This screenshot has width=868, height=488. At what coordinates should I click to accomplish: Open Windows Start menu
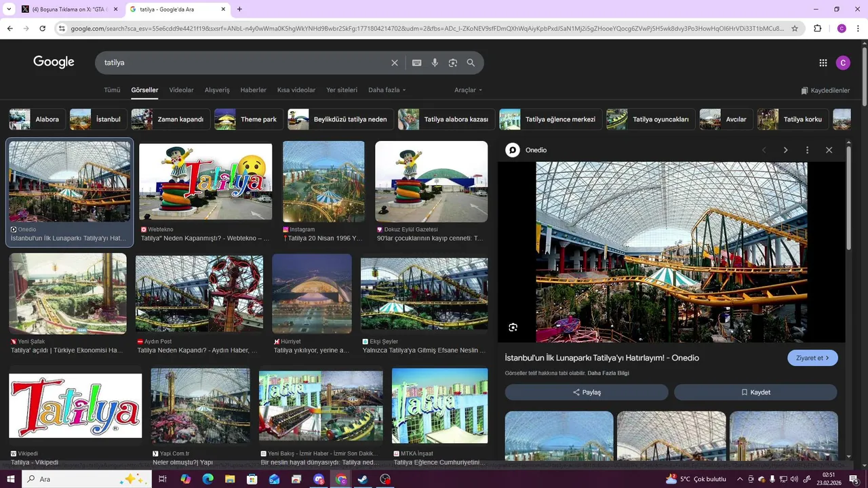(10, 479)
